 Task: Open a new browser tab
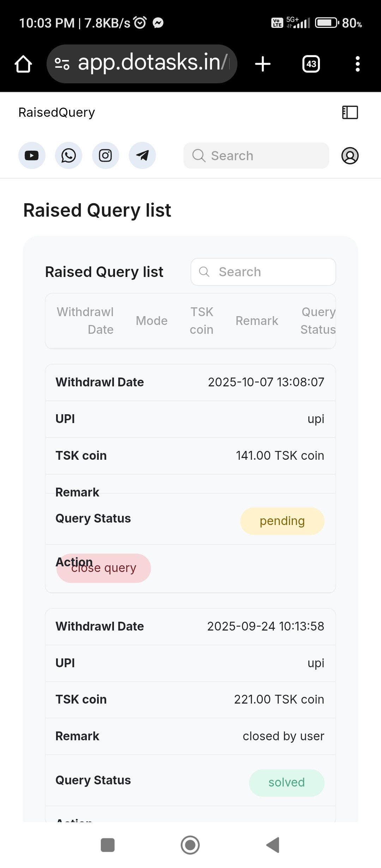tap(263, 64)
